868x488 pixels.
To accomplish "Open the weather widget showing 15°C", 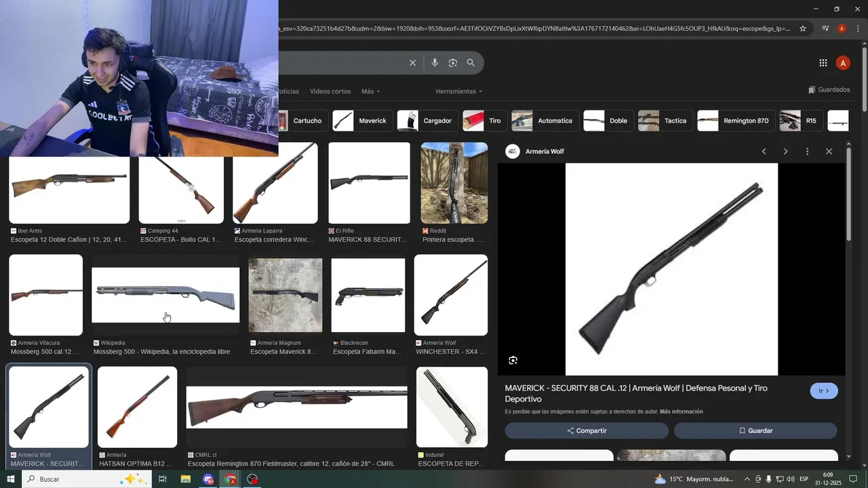I will coord(694,479).
